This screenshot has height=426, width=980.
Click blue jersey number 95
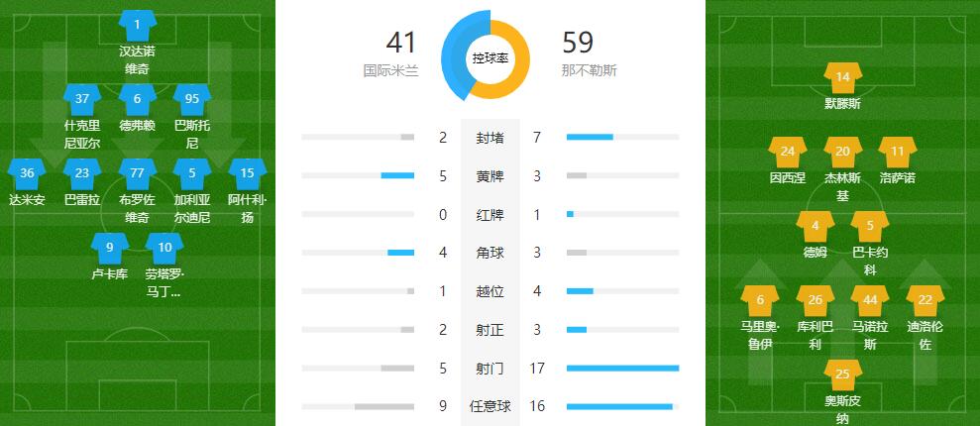[192, 99]
